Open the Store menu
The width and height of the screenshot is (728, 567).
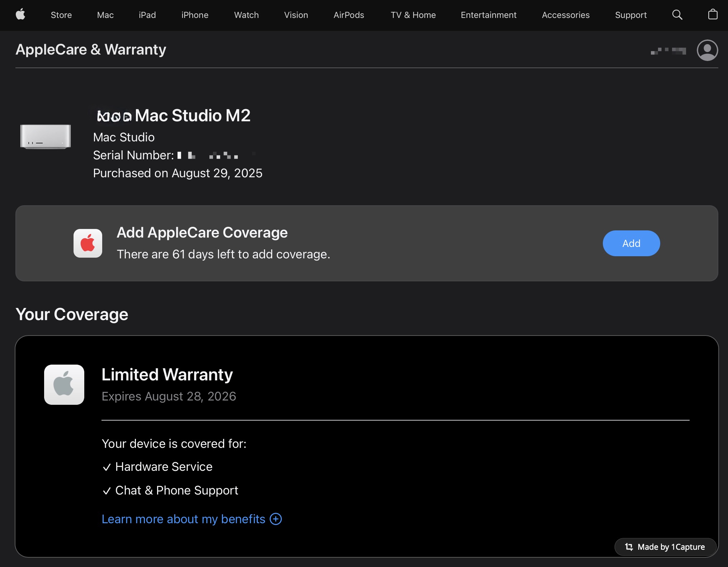click(61, 15)
